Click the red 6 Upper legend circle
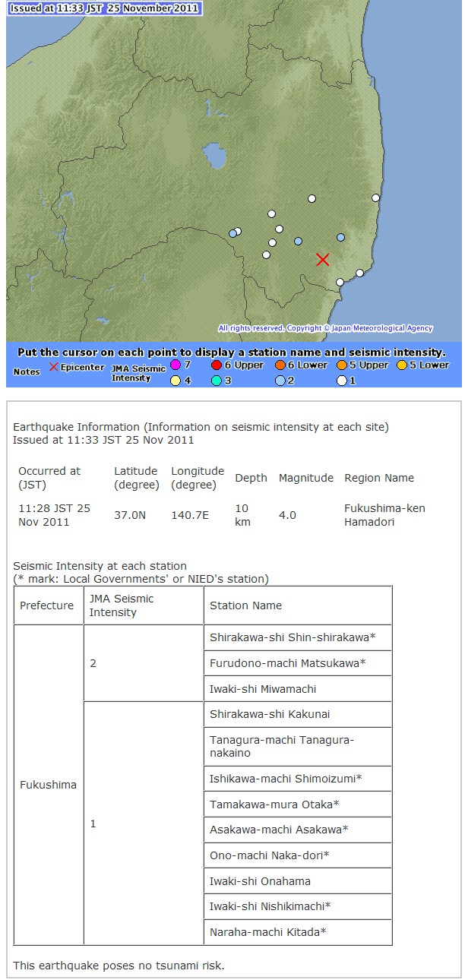The width and height of the screenshot is (465, 980). [217, 365]
